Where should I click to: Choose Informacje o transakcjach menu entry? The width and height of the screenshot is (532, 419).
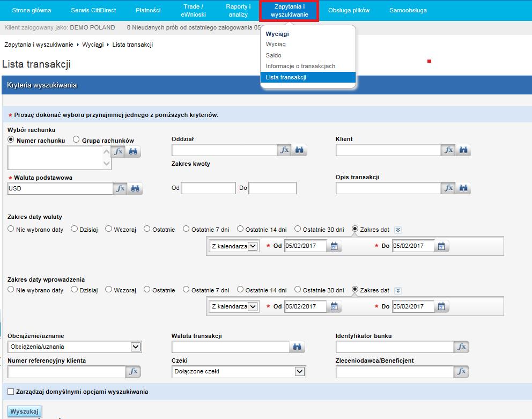click(300, 66)
